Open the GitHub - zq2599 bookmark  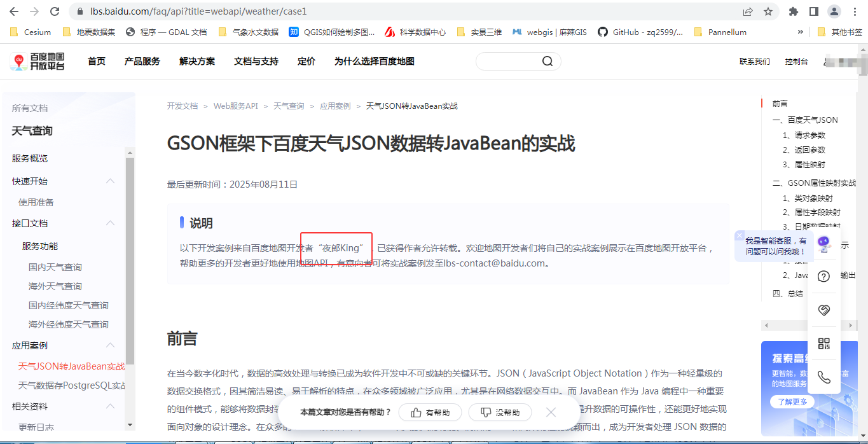[x=641, y=32]
